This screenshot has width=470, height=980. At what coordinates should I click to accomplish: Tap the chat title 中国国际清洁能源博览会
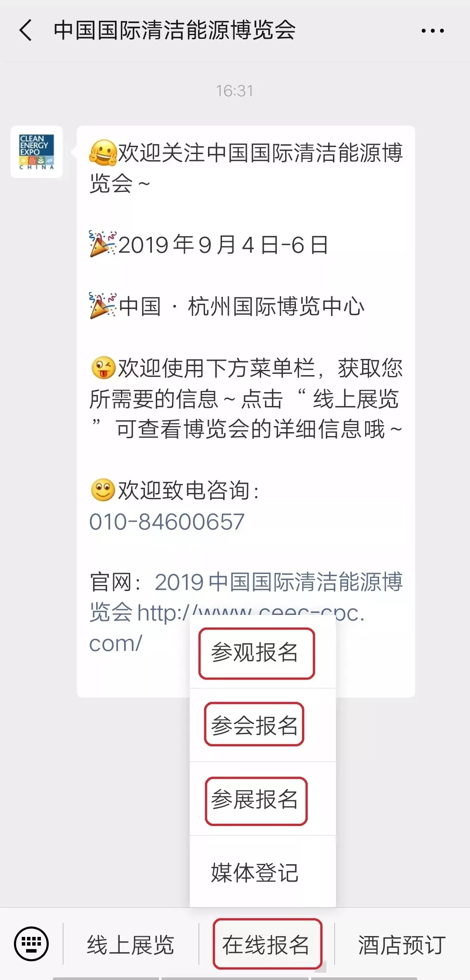point(175,30)
